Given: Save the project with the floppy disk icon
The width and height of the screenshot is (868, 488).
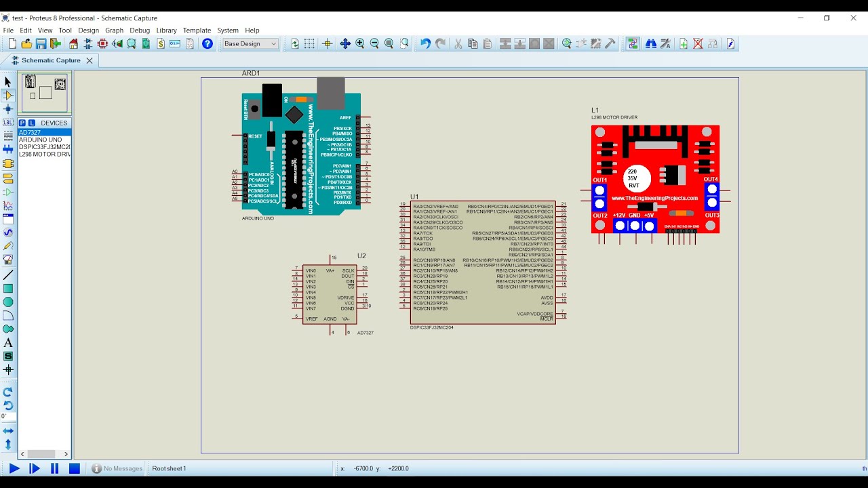Looking at the screenshot, I should click(x=41, y=43).
